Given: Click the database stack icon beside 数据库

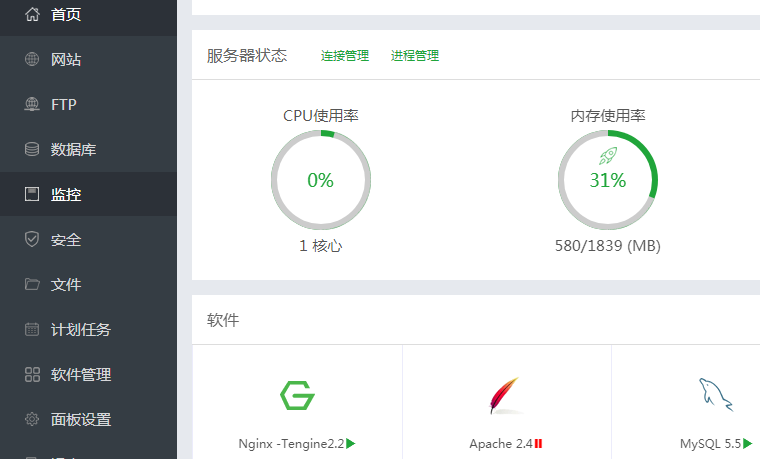Looking at the screenshot, I should (32, 149).
